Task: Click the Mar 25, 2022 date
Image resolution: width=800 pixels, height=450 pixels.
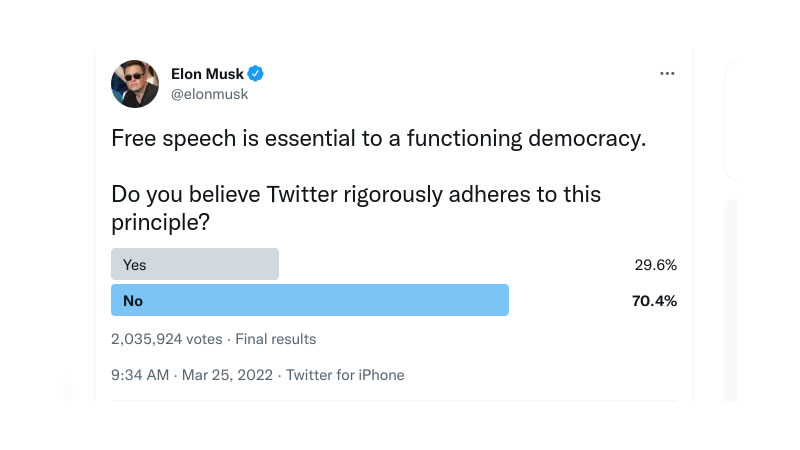Action: click(x=227, y=376)
